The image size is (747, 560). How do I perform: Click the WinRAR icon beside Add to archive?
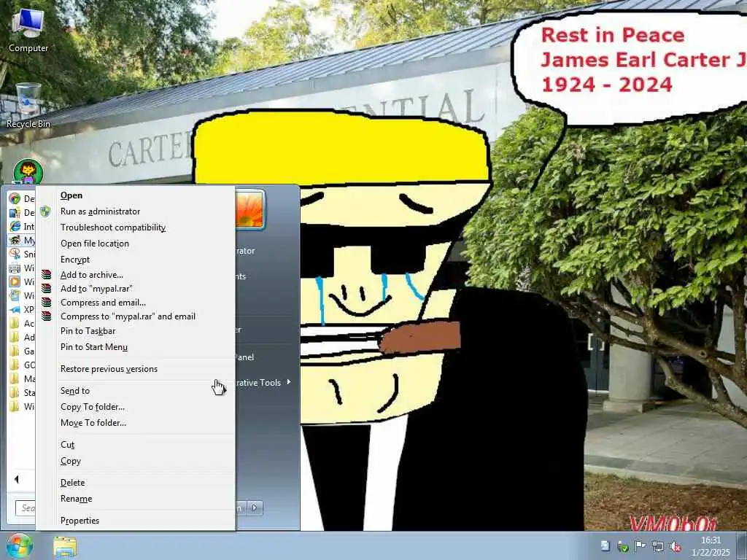click(46, 275)
